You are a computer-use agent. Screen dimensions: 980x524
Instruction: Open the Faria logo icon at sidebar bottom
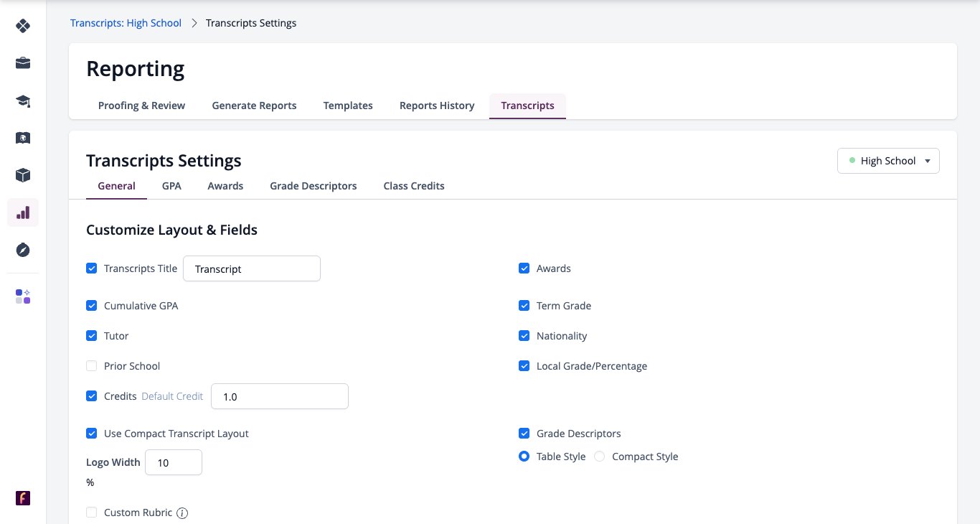[23, 498]
